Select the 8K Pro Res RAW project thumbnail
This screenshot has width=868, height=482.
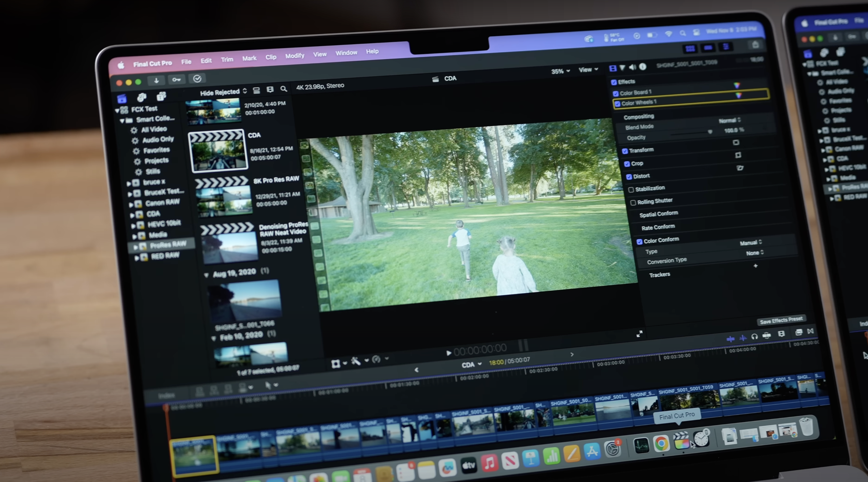224,197
